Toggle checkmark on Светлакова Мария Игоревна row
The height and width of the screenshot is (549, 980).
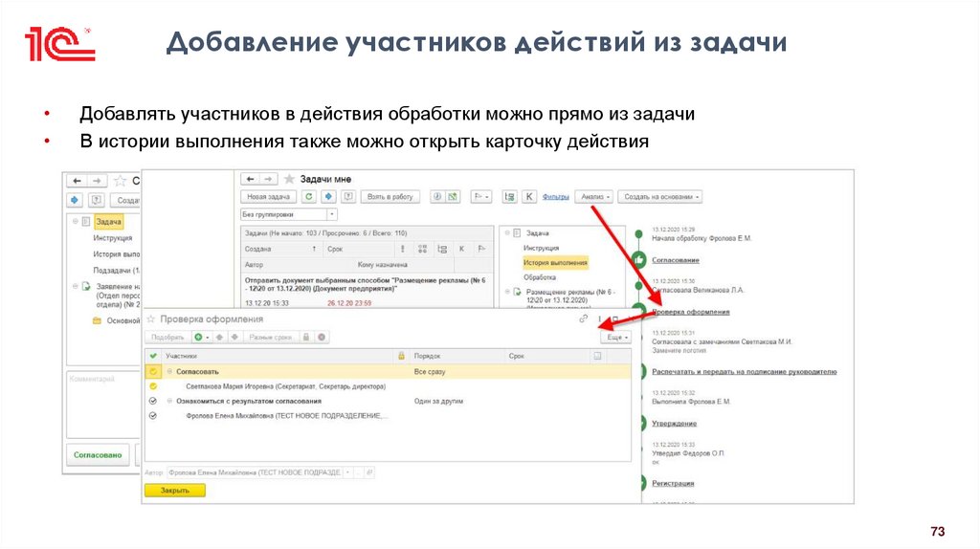153,386
